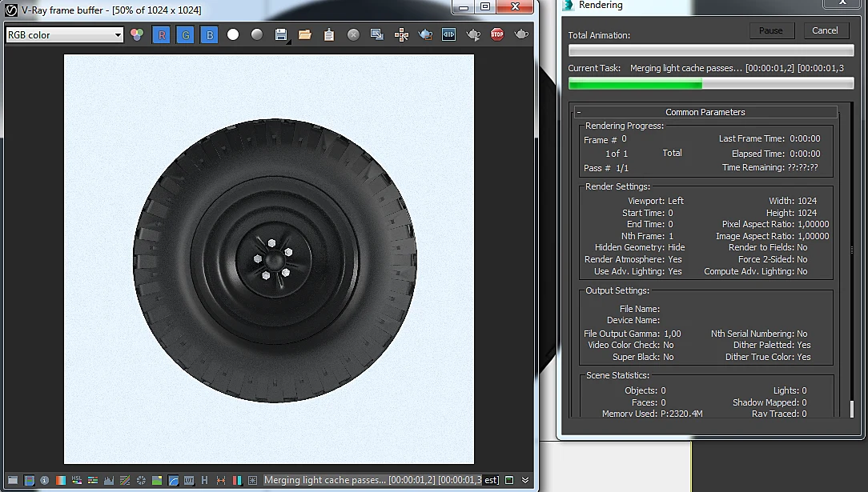This screenshot has height=492, width=868.
Task: Click Time Remaining ??:??:?? text
Action: pyautogui.click(x=770, y=167)
